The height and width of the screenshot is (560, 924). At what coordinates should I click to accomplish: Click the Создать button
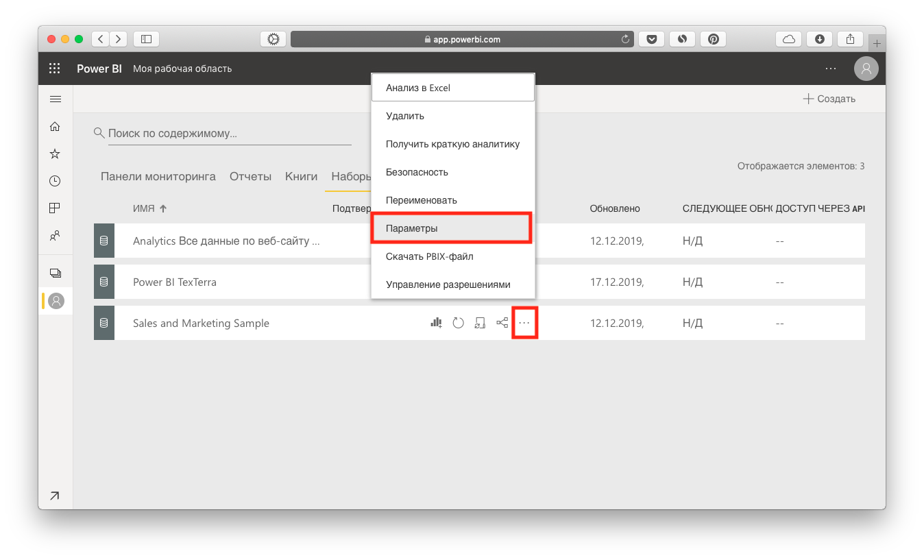click(x=829, y=99)
